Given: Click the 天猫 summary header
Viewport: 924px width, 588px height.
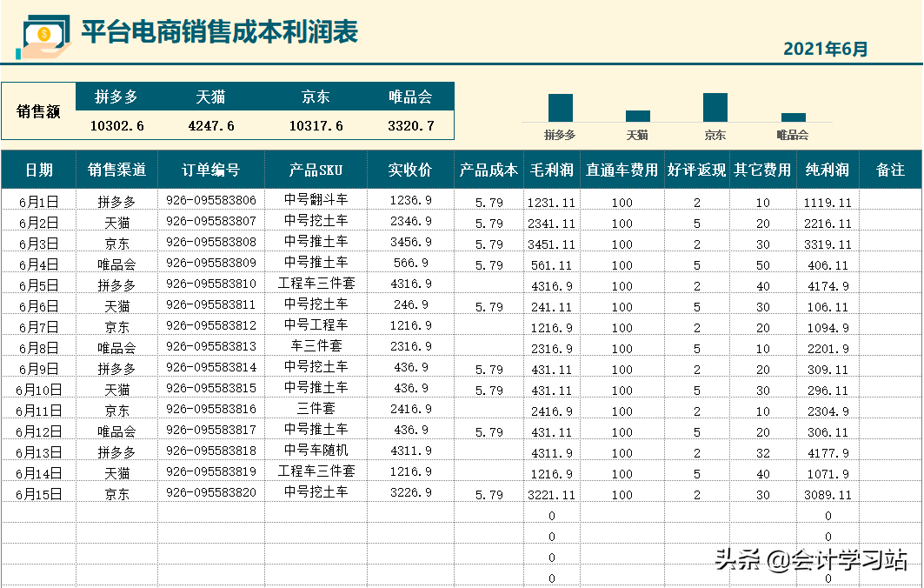Looking at the screenshot, I should tap(211, 97).
